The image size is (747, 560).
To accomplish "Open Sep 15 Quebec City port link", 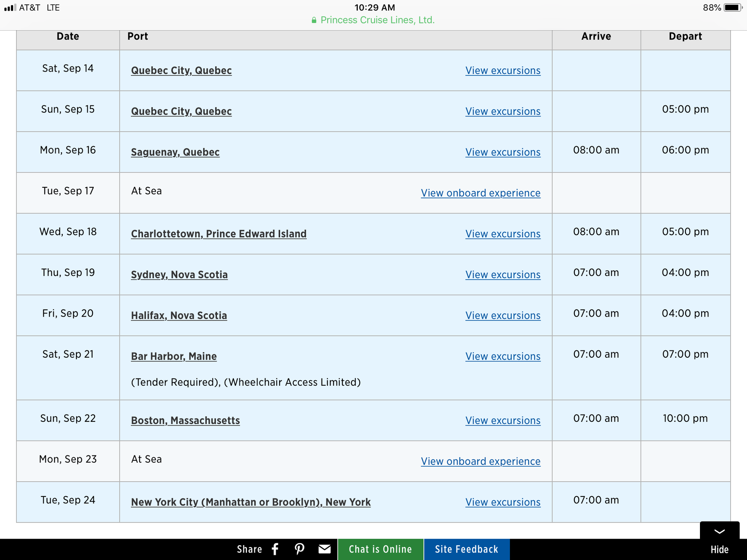I will (181, 112).
